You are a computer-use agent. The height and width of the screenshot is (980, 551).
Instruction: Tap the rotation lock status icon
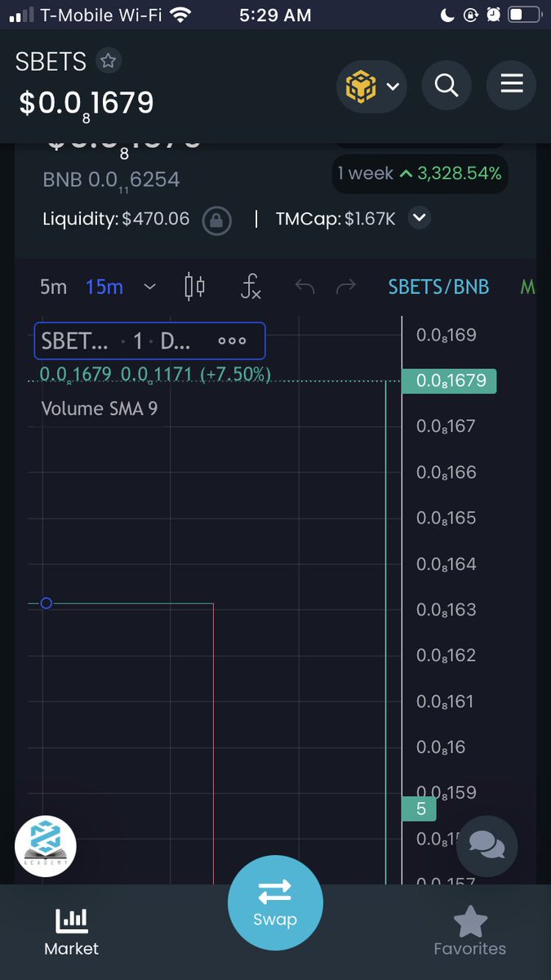pyautogui.click(x=471, y=15)
